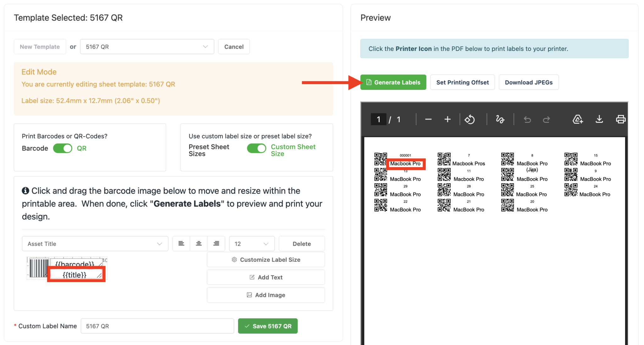This screenshot has height=345, width=644.
Task: Open the 5167 QR template dropdown
Action: coord(147,47)
